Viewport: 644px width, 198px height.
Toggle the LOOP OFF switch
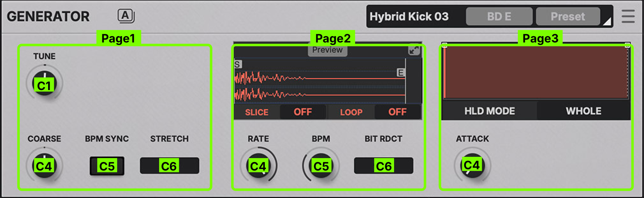tap(397, 112)
